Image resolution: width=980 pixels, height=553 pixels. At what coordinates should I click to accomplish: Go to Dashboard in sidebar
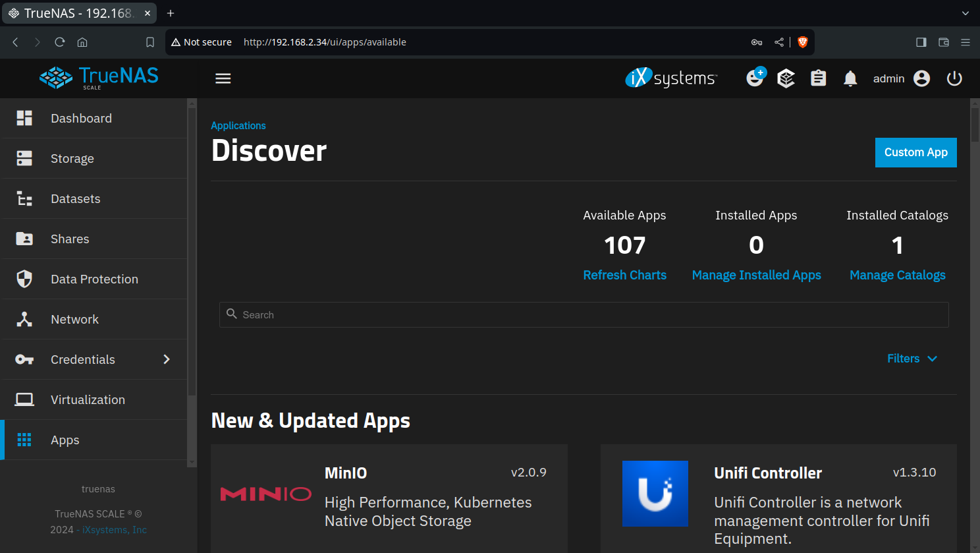click(95, 119)
